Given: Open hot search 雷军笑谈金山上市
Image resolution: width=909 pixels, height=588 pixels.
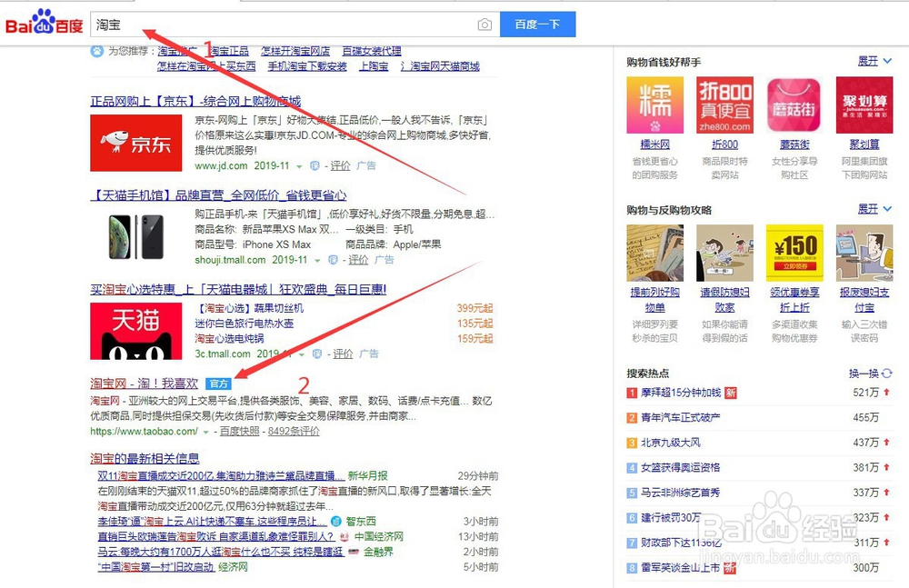Looking at the screenshot, I should point(681,568).
